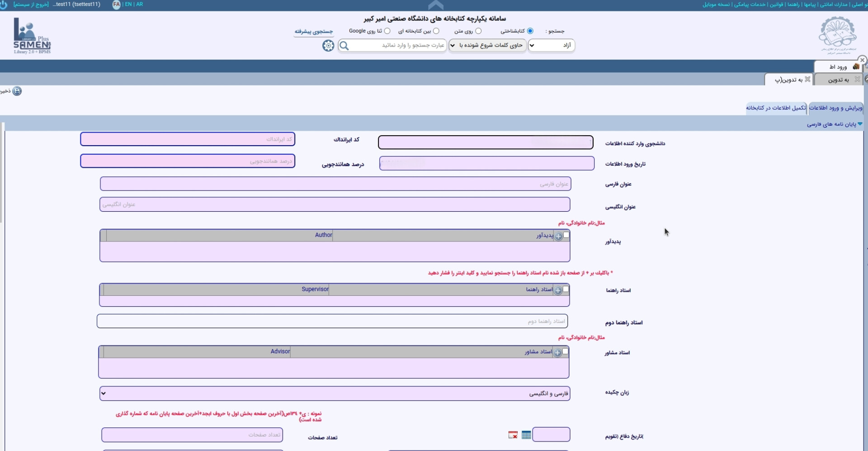Screen dimensions: 868x451
Task: Click the books icon on ورود اط tab
Action: click(856, 66)
